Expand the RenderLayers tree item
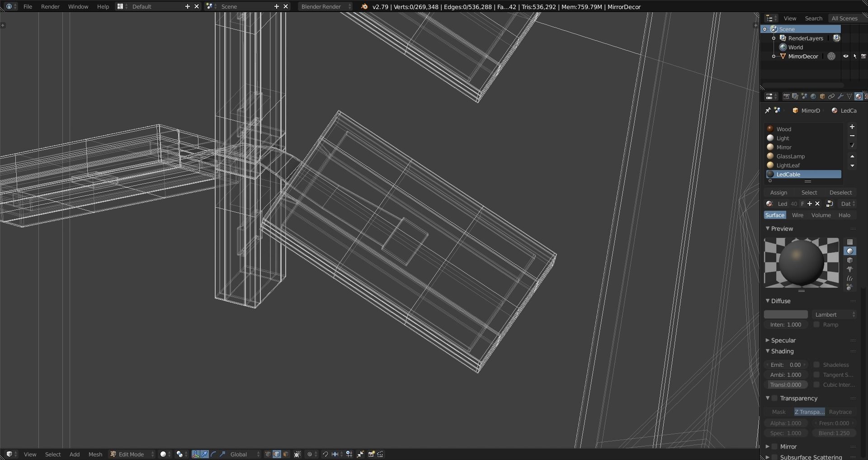868x460 pixels. coord(774,38)
